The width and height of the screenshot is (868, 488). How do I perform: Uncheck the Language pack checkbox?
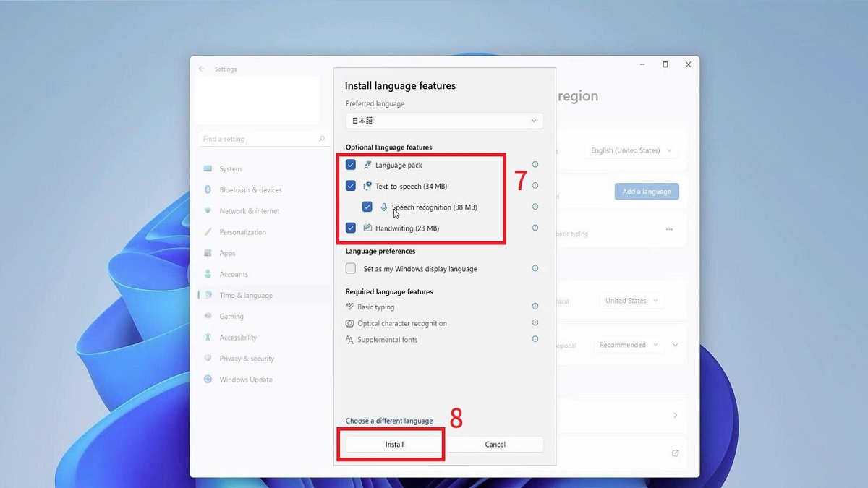pyautogui.click(x=351, y=165)
